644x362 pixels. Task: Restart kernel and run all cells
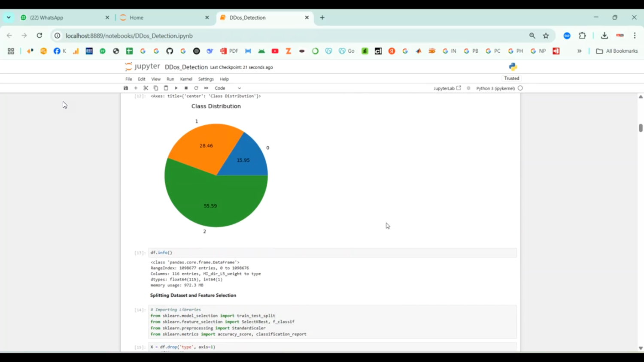(x=207, y=88)
